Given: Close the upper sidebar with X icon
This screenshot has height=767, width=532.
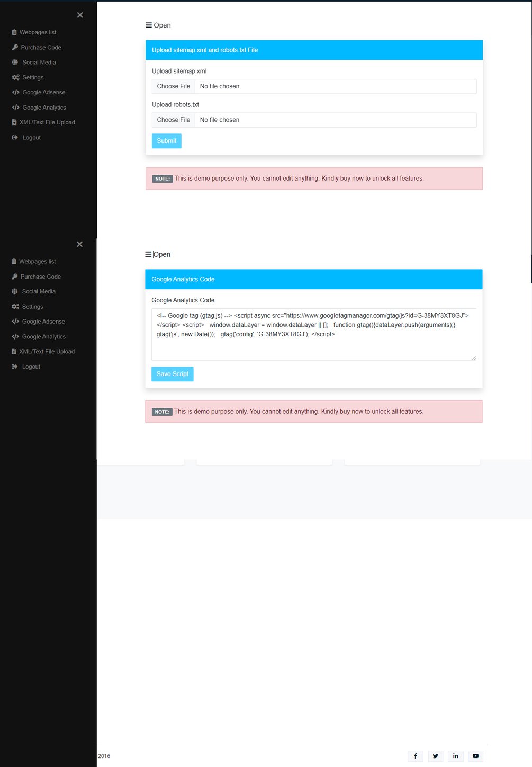Looking at the screenshot, I should (80, 15).
